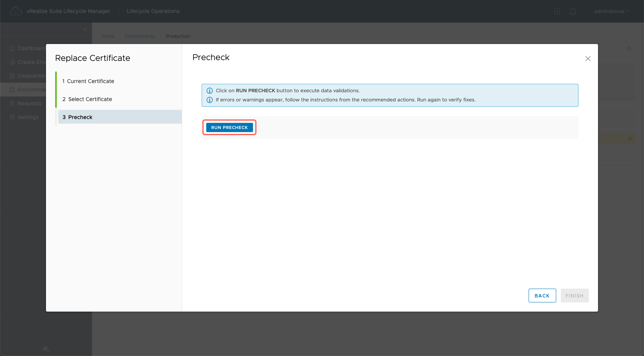Click the Requests sidebar icon
Screen dimensions: 644x356
coord(12,103)
